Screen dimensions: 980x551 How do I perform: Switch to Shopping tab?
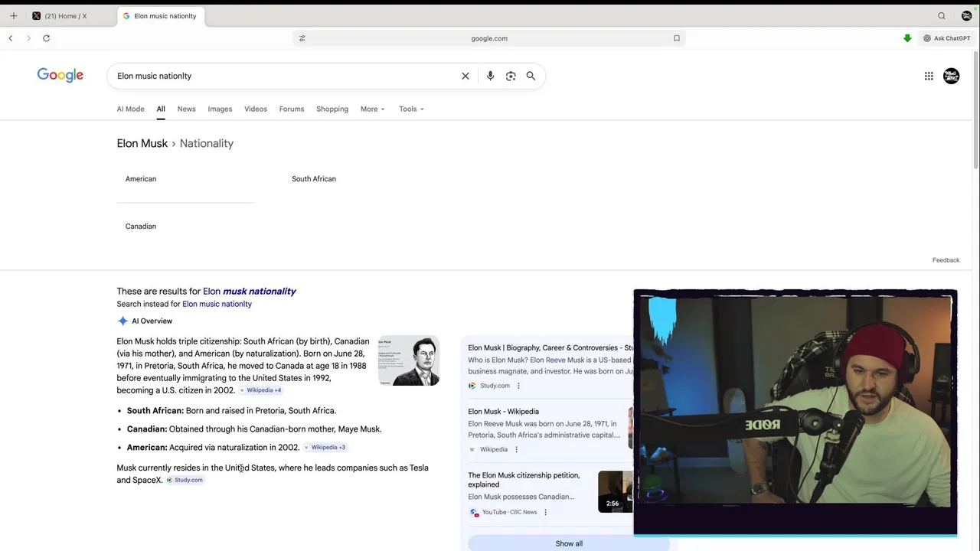tap(332, 109)
